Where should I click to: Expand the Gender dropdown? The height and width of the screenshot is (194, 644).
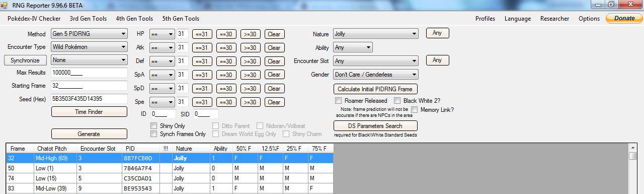point(375,75)
